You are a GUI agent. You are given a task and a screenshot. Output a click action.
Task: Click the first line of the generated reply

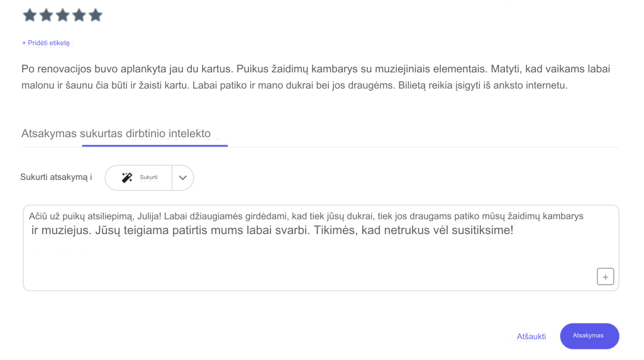(306, 216)
